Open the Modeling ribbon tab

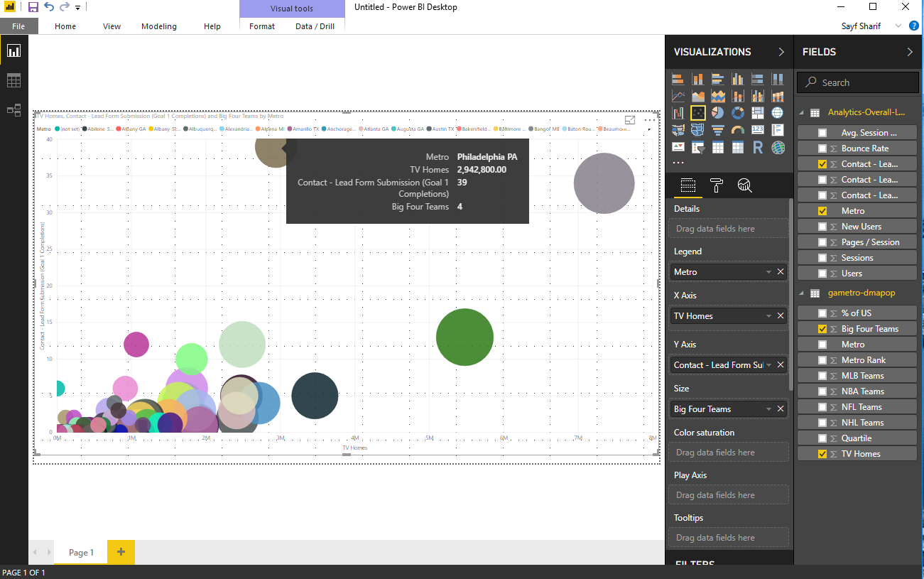tap(159, 26)
